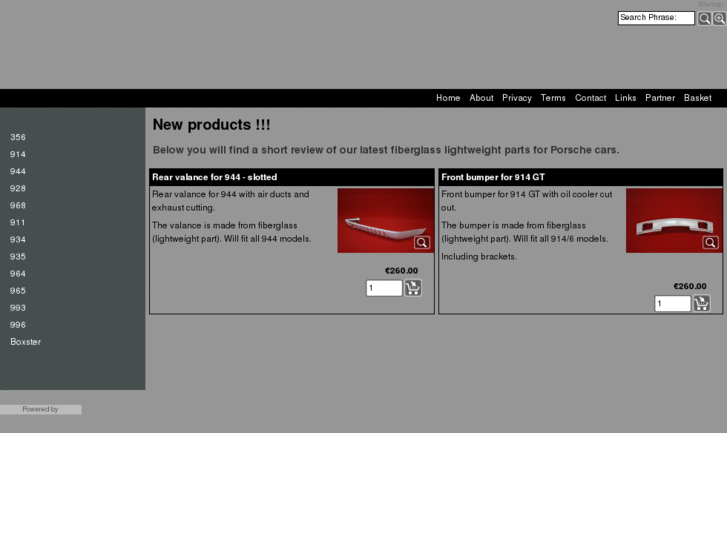727x545 pixels.
Task: Click the €260.00 price of the 944 valance
Action: point(401,271)
